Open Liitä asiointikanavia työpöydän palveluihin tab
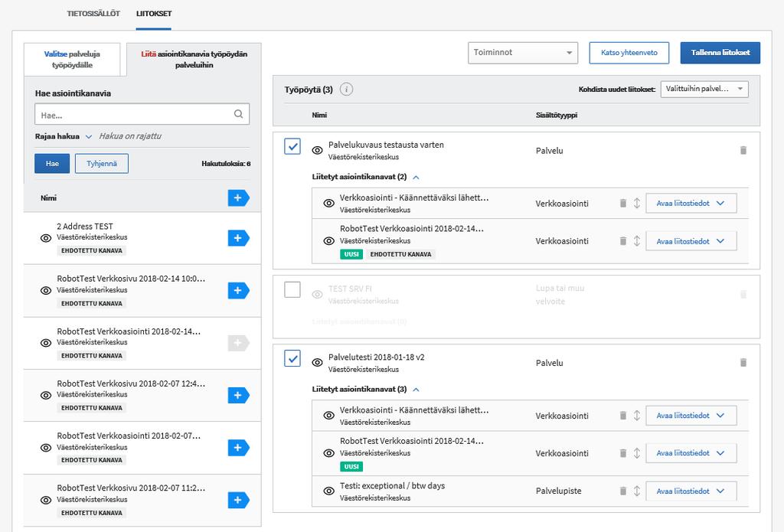This screenshot has height=532, width=784. pos(194,60)
